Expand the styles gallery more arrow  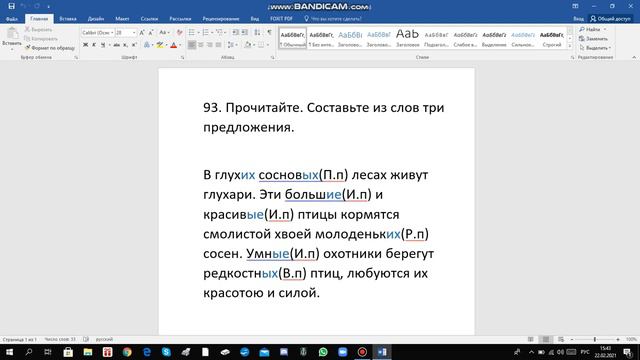pos(570,46)
